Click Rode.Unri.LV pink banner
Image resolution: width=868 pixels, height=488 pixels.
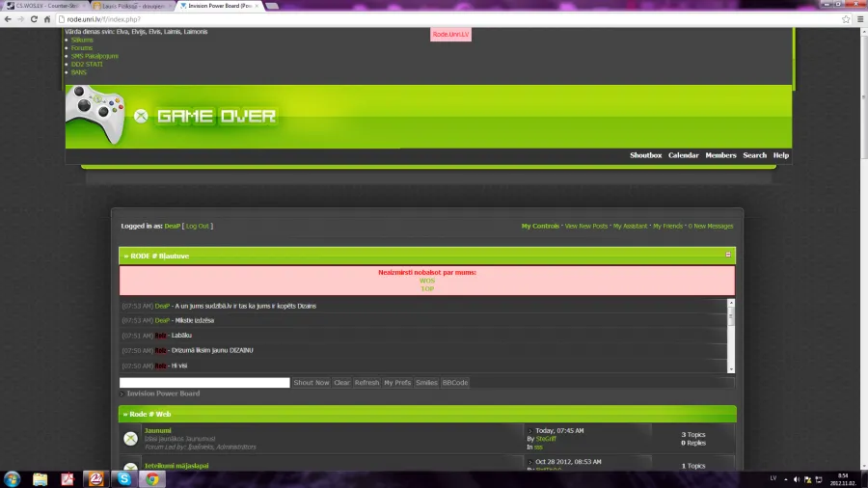[x=450, y=35]
